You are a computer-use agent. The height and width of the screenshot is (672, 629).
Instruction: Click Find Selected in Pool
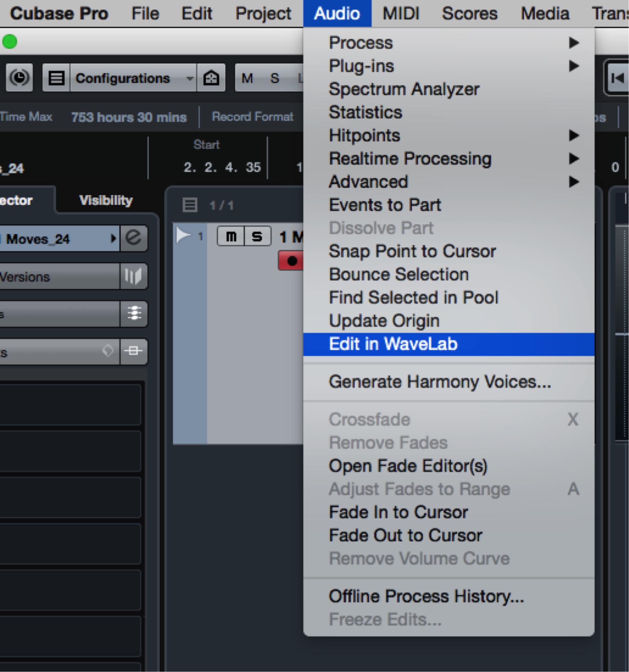pos(449,297)
